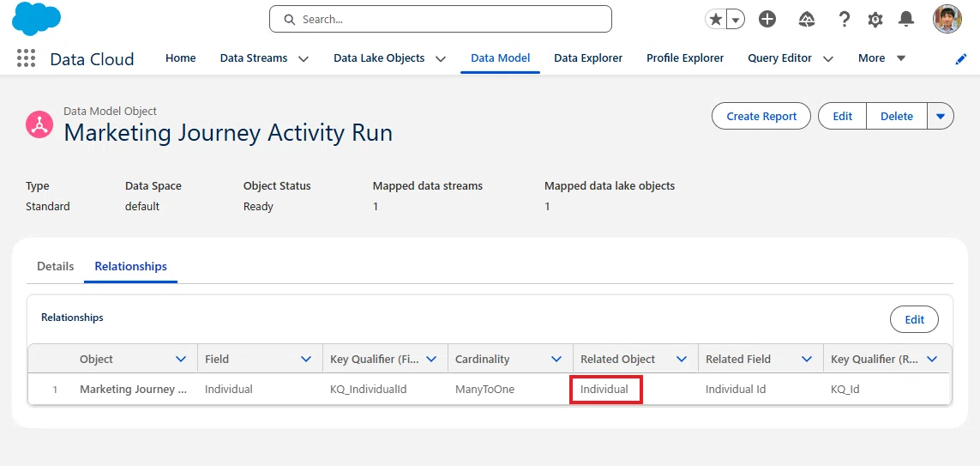This screenshot has width=980, height=466.
Task: Switch to the Details tab
Action: 56,266
